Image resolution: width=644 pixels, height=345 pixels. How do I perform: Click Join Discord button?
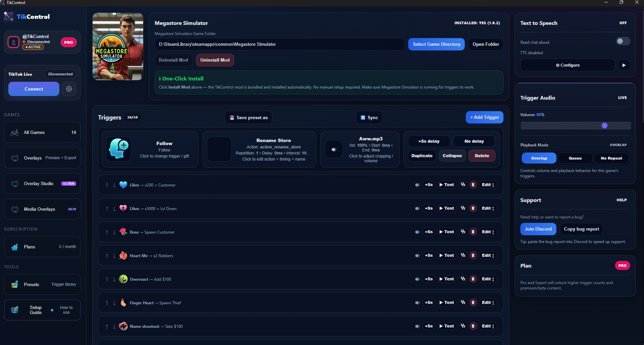(x=538, y=229)
